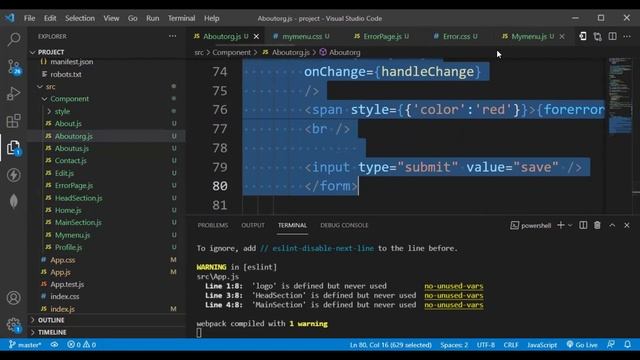The height and width of the screenshot is (360, 640).
Task: Open Source Control view with badge
Action: point(13,67)
